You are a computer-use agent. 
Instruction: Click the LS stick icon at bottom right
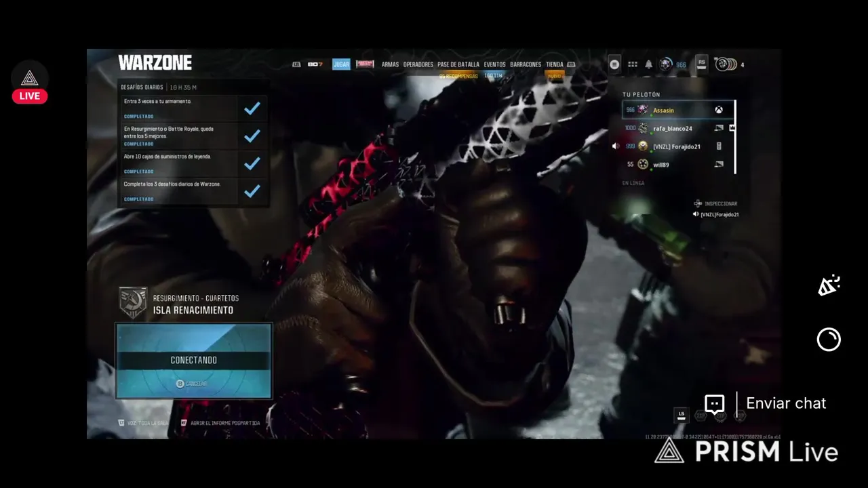[682, 415]
